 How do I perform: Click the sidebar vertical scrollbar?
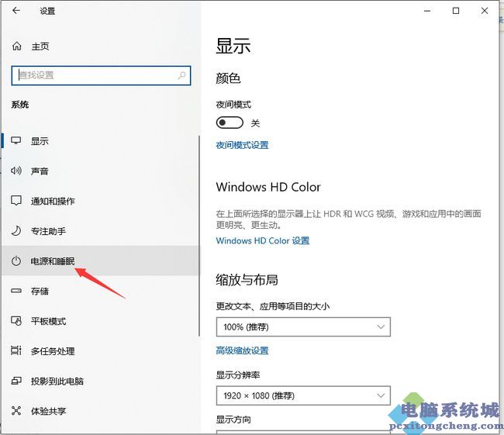tap(199, 236)
